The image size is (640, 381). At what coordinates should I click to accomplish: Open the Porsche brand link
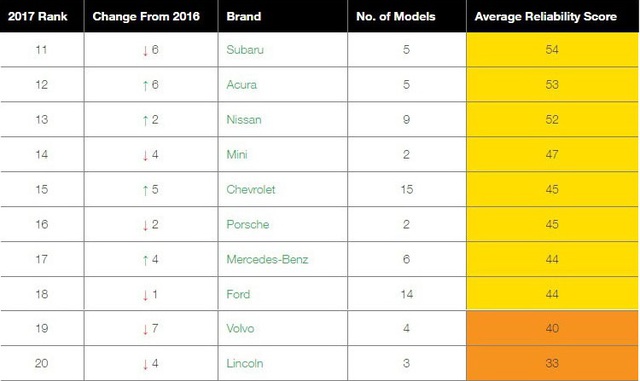[248, 225]
